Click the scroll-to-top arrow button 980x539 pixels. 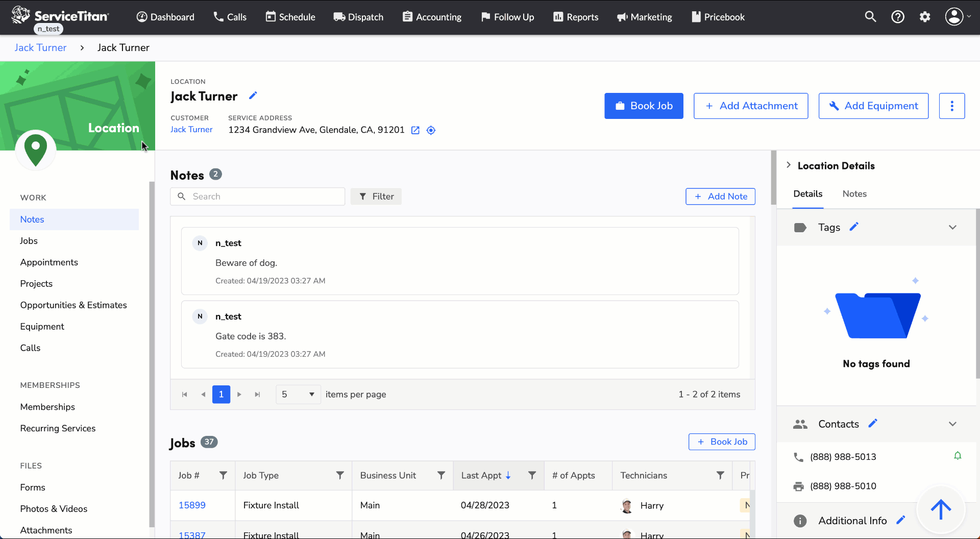(941, 510)
